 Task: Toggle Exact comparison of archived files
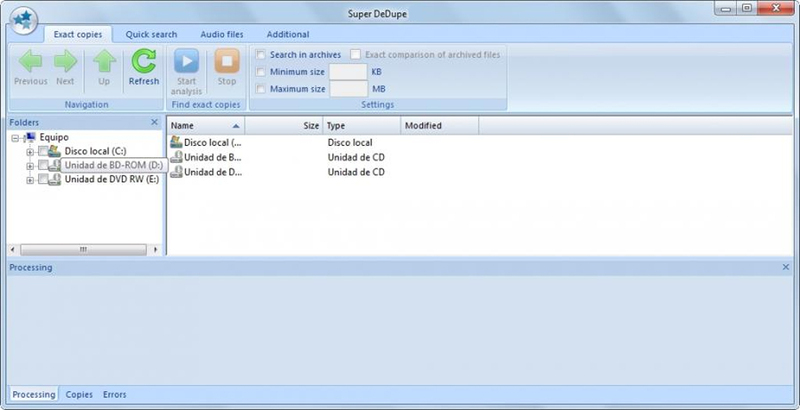[355, 55]
